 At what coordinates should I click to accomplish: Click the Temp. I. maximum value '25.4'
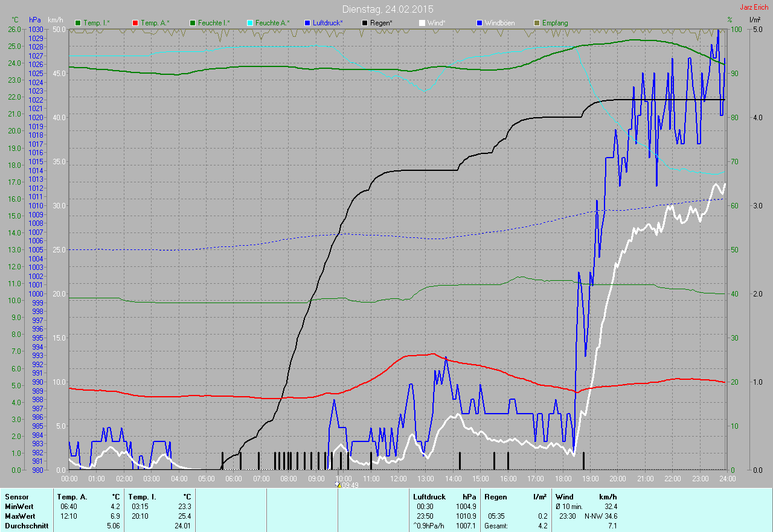pyautogui.click(x=184, y=516)
